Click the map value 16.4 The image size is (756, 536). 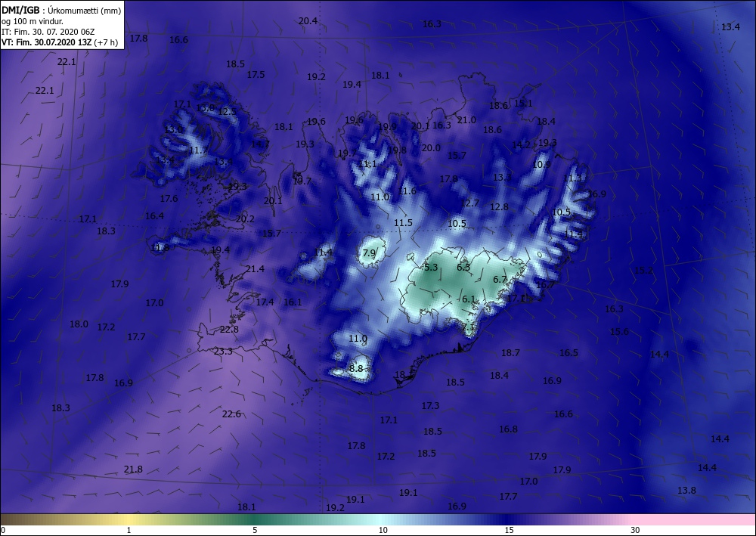[x=154, y=216]
